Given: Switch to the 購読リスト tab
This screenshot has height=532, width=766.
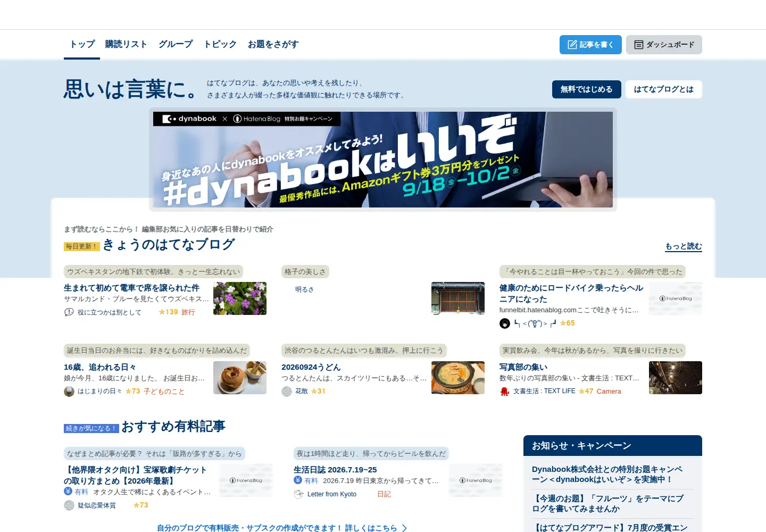Looking at the screenshot, I should click(126, 44).
